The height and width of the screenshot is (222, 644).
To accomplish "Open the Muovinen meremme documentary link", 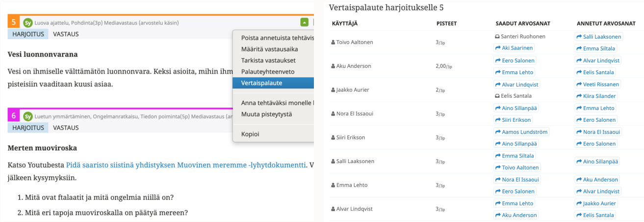I will point(186,165).
